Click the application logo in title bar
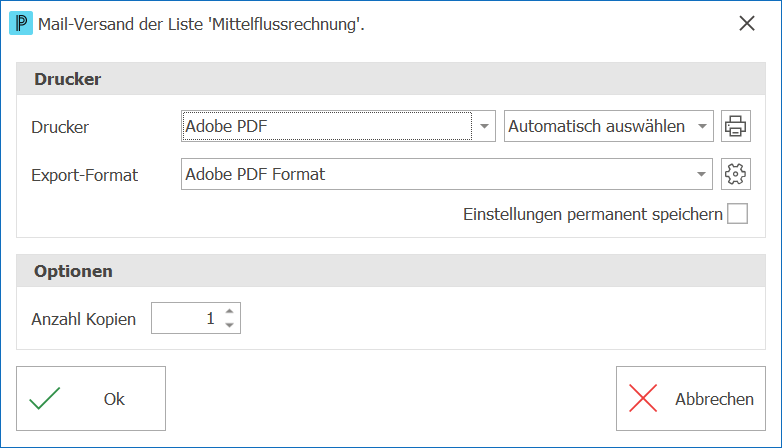Image resolution: width=782 pixels, height=448 pixels. point(21,23)
